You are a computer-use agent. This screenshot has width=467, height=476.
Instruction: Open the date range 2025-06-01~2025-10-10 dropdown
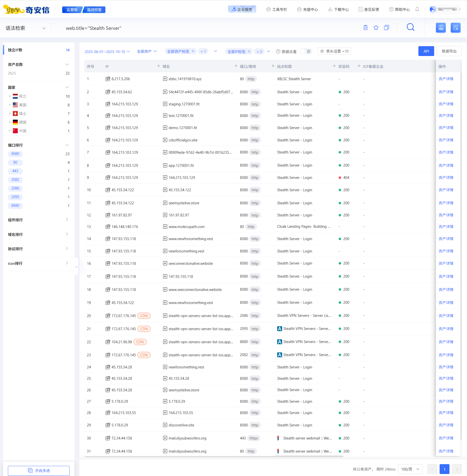tap(107, 52)
